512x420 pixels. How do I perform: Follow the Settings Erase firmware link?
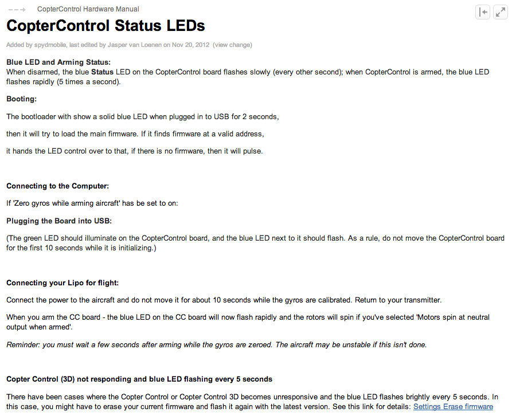click(453, 407)
